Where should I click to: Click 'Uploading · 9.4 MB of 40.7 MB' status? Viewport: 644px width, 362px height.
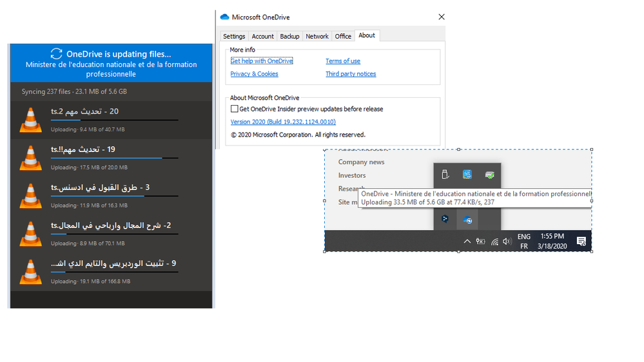click(x=88, y=129)
